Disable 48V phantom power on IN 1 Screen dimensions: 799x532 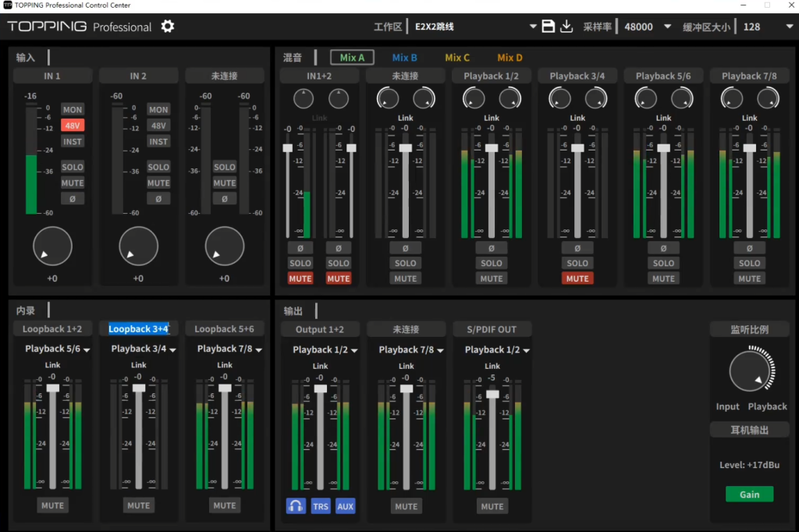tap(73, 126)
